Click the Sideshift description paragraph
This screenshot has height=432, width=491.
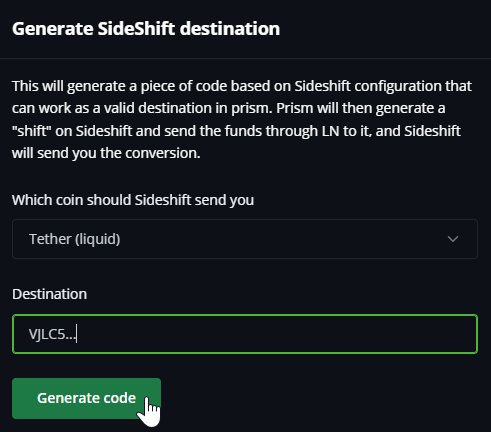pyautogui.click(x=242, y=119)
